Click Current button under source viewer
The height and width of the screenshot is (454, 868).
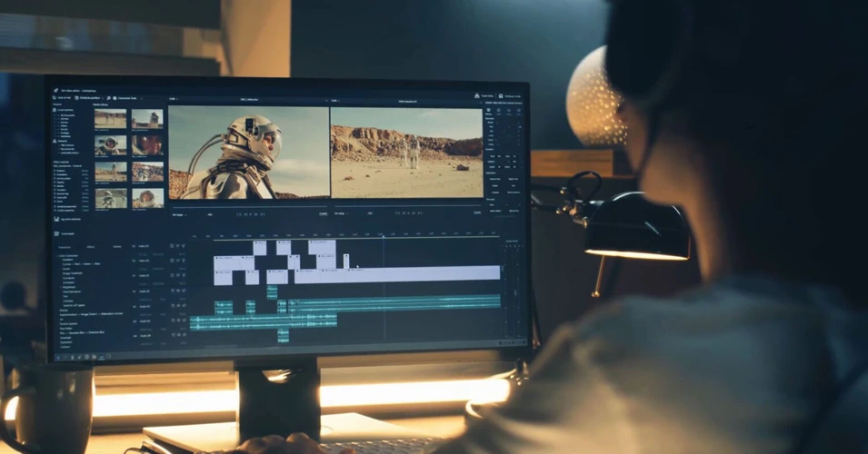324,213
